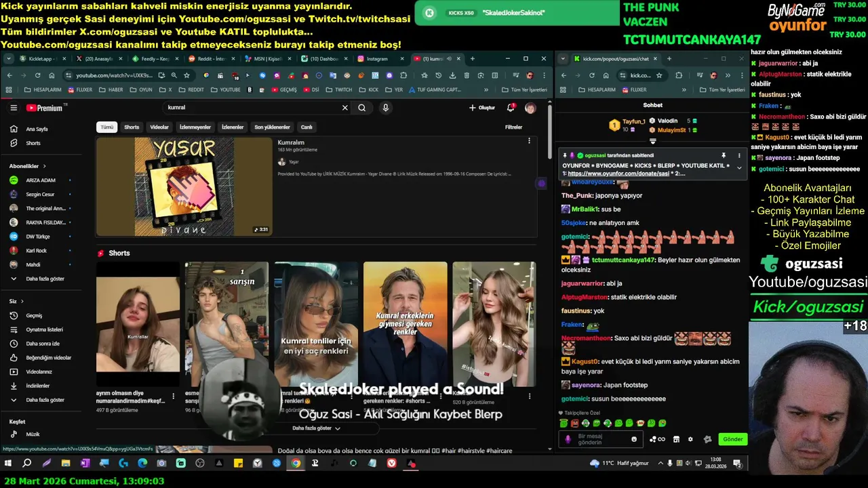The image size is (868, 488).
Task: Open the TWITCH bookmark folder
Action: pyautogui.click(x=339, y=89)
